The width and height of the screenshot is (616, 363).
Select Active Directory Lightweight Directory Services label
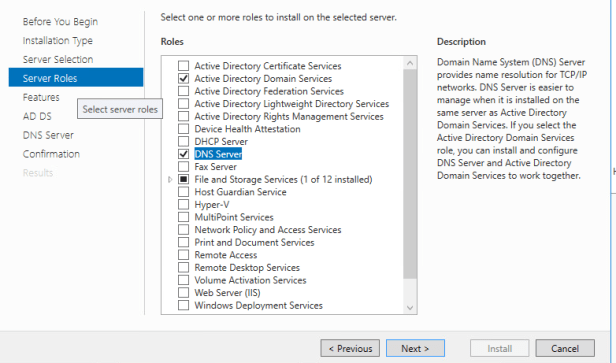292,104
